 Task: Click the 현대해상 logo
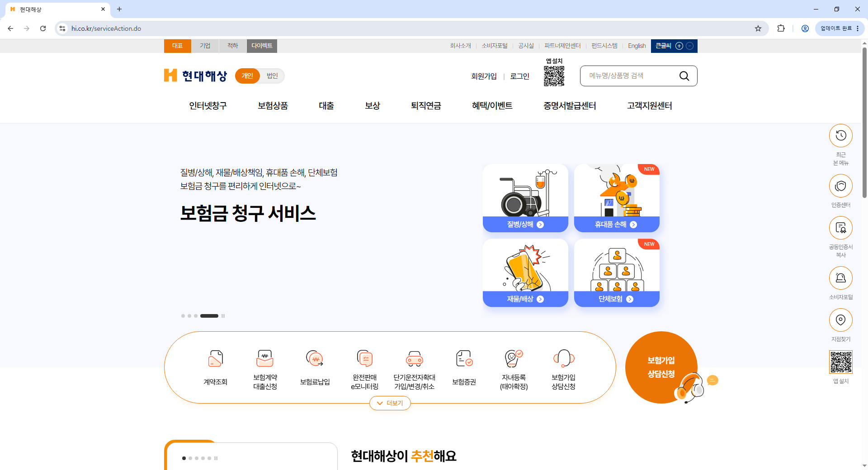coord(195,75)
